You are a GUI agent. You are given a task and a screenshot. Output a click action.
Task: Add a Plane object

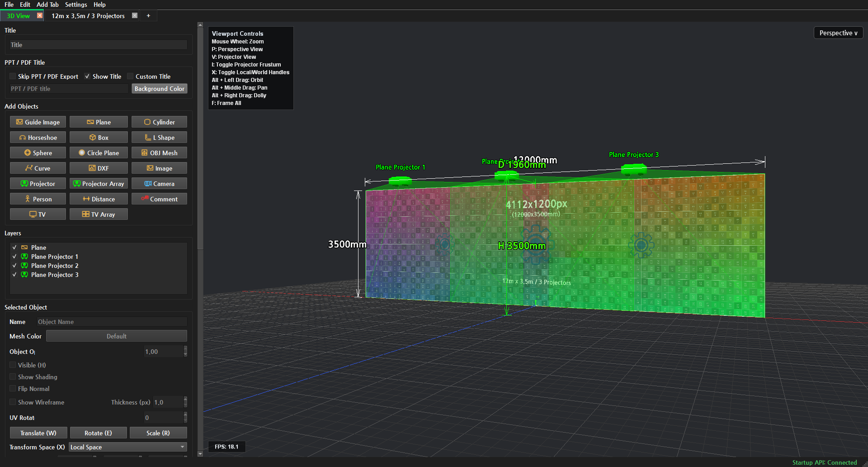pos(99,122)
